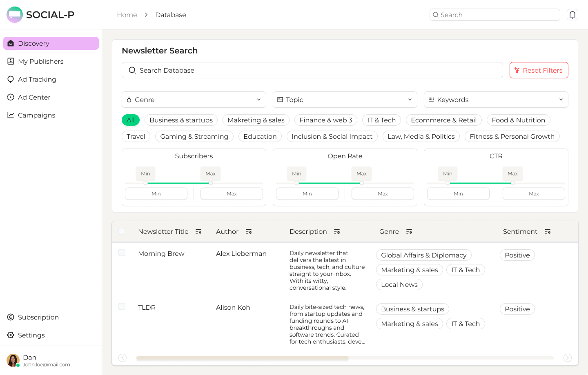Image resolution: width=588 pixels, height=375 pixels.
Task: Toggle the Gaming & Streaming filter chip
Action: point(194,136)
